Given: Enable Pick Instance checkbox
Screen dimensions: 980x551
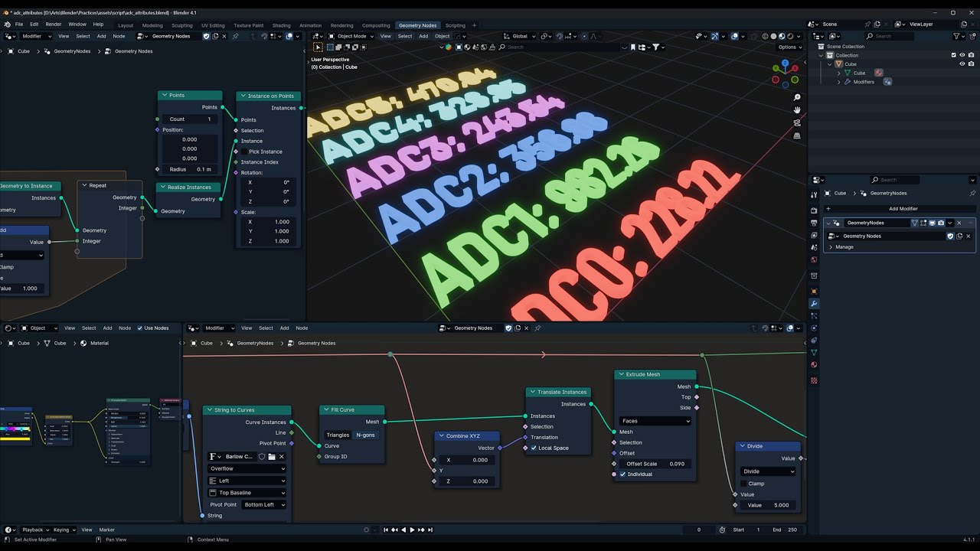Looking at the screenshot, I should (x=244, y=152).
